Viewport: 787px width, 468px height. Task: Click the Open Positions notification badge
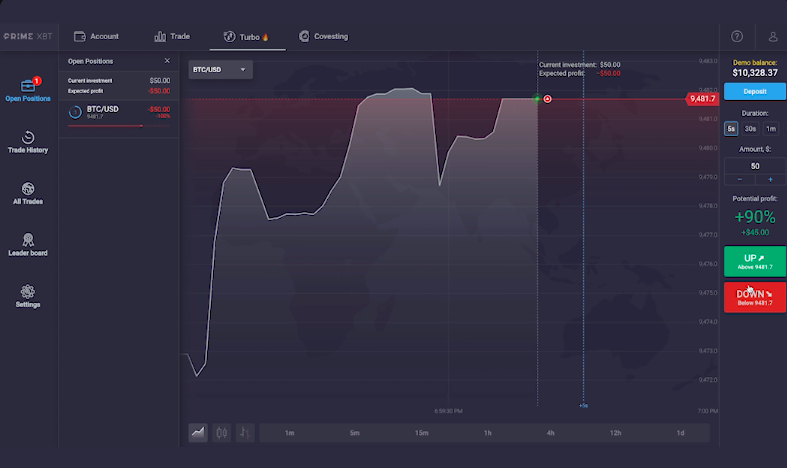click(x=36, y=81)
